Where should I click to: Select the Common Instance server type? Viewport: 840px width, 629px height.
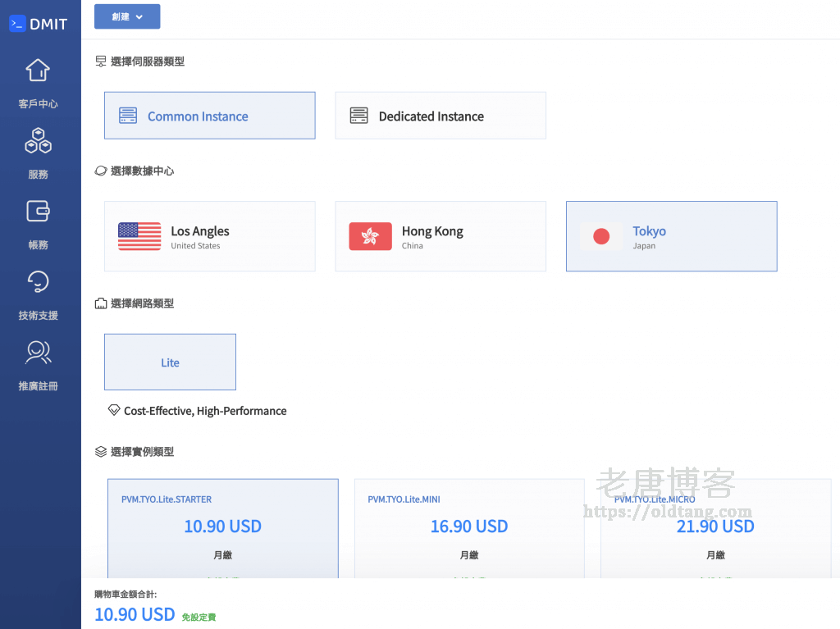tap(209, 116)
